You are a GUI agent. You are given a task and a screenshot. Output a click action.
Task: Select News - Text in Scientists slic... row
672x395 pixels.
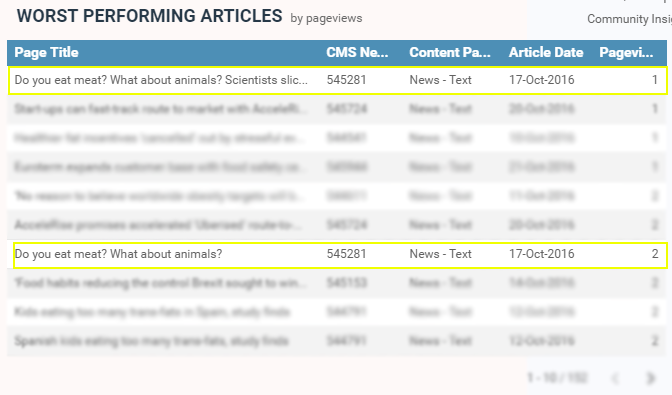(x=441, y=80)
